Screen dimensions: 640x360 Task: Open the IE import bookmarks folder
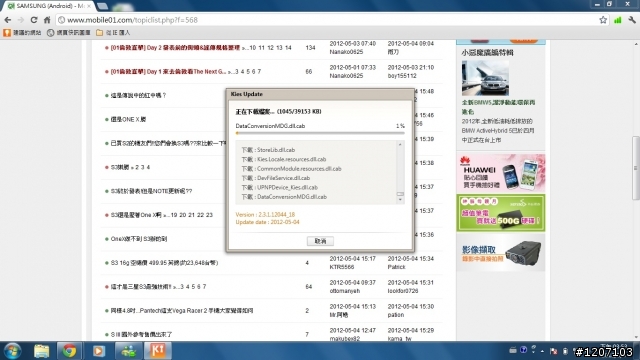point(113,33)
